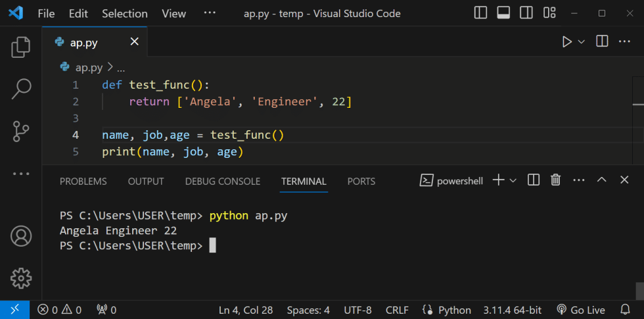Select the TERMINAL panel tab
Screen dimensions: 644x319
(304, 182)
